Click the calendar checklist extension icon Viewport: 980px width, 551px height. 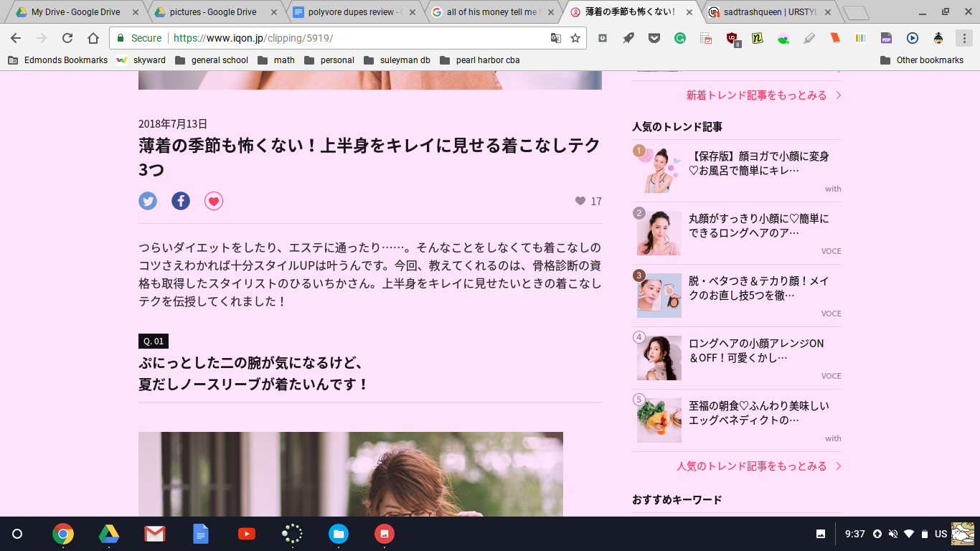(706, 38)
